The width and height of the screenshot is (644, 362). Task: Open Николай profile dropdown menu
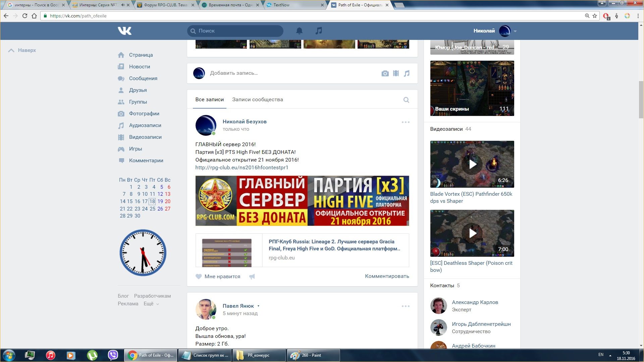pos(515,31)
